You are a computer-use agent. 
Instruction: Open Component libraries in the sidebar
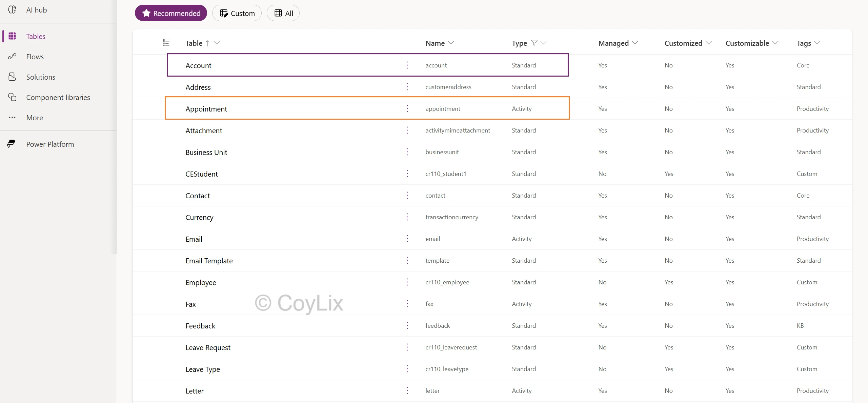tap(58, 97)
